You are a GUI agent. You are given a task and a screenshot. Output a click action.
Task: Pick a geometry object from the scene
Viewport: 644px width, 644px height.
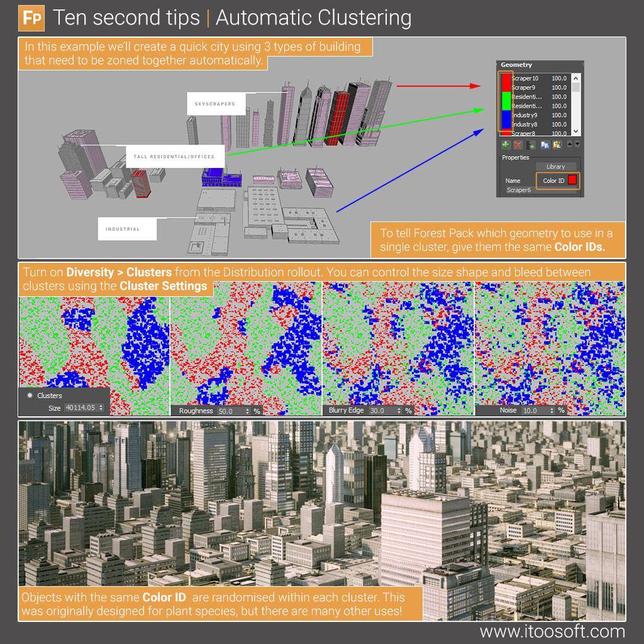point(530,145)
